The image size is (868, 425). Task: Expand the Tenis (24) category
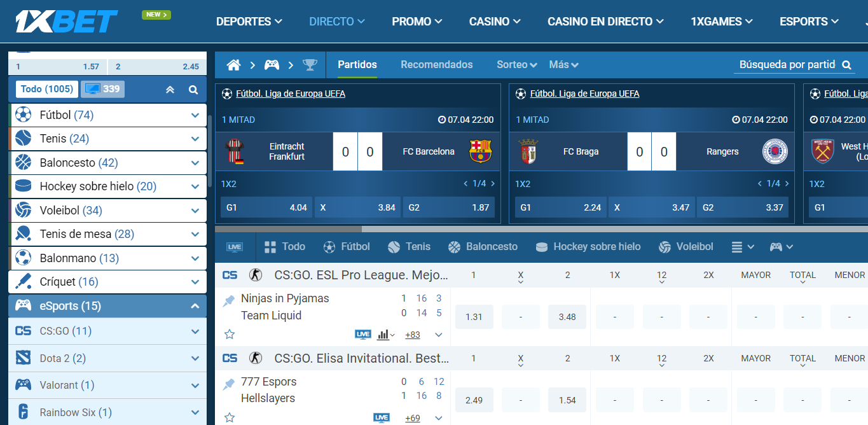195,139
